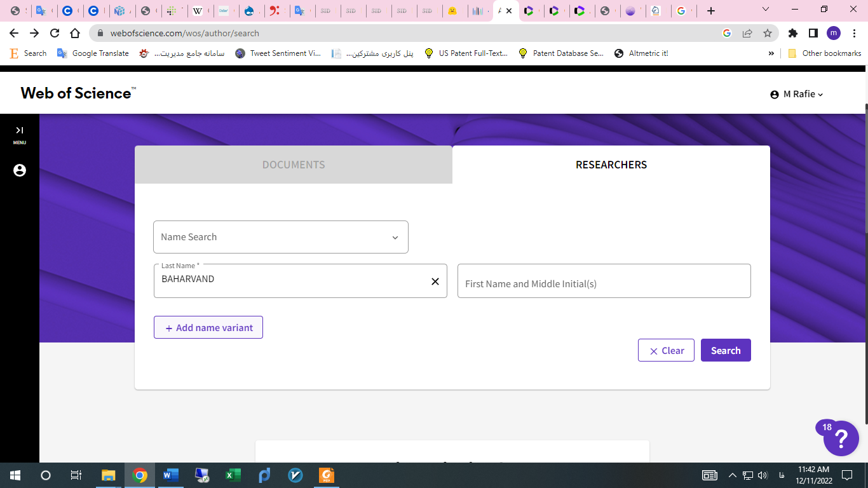This screenshot has width=868, height=488.
Task: Open the orange PDF app on taskbar
Action: tap(326, 475)
